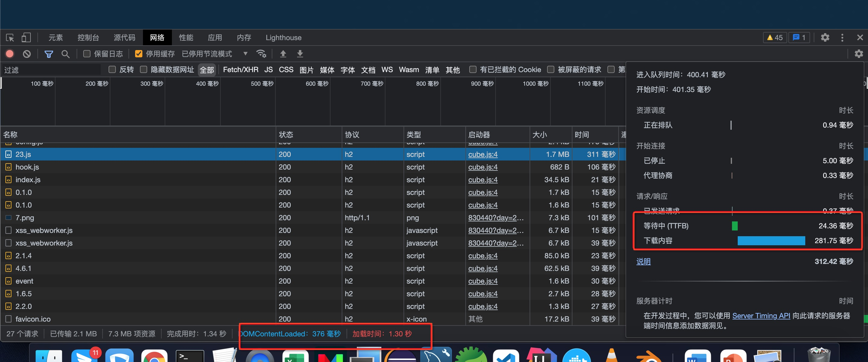Image resolution: width=868 pixels, height=362 pixels.
Task: Open Server Timing API link
Action: click(x=761, y=316)
